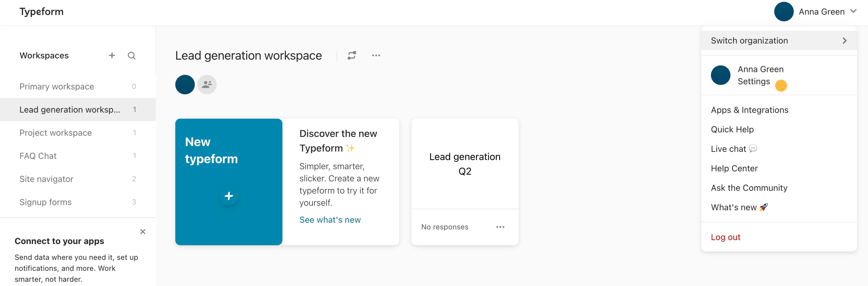This screenshot has height=286, width=868.
Task: Open Project workspace
Action: coord(78,133)
